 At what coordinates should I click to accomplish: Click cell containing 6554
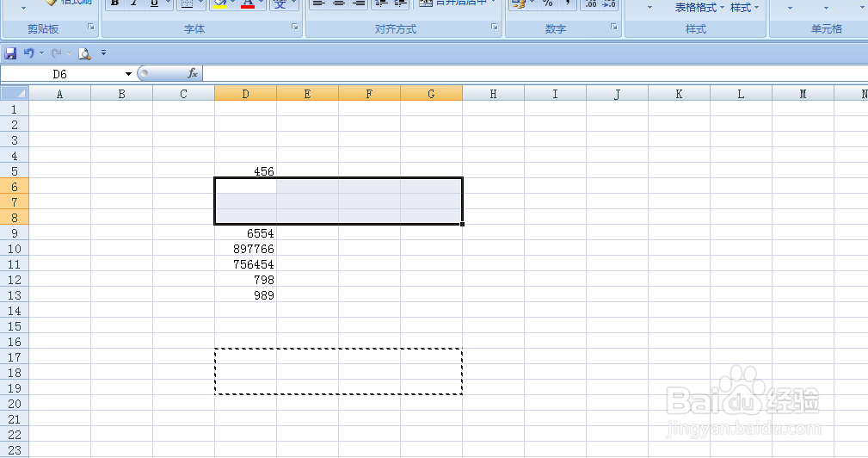pos(246,233)
